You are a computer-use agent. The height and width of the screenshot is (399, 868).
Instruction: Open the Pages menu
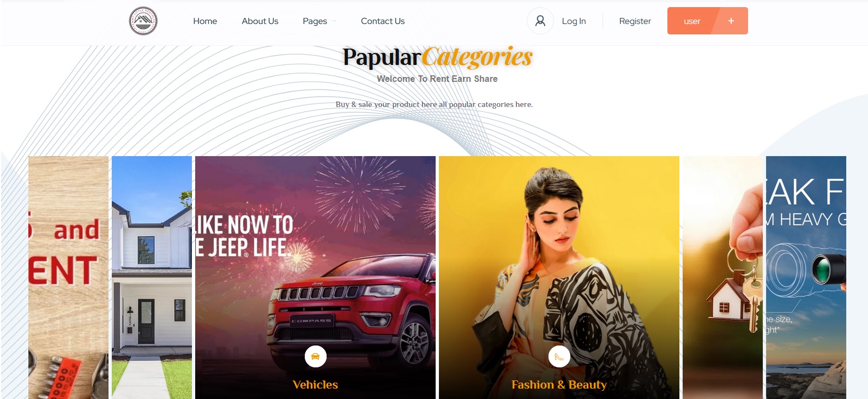pyautogui.click(x=315, y=21)
